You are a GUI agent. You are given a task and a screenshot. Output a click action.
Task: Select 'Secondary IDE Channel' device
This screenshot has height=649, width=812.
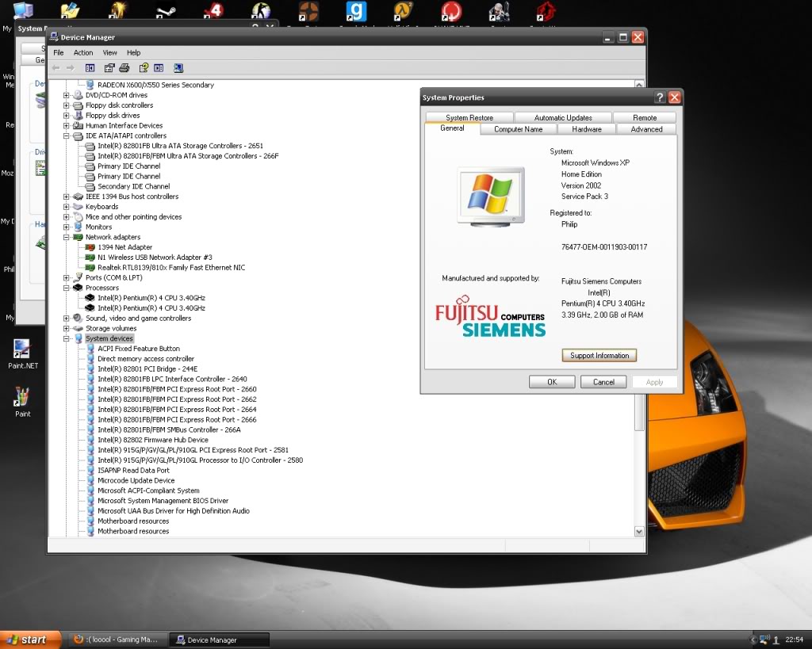tap(133, 186)
